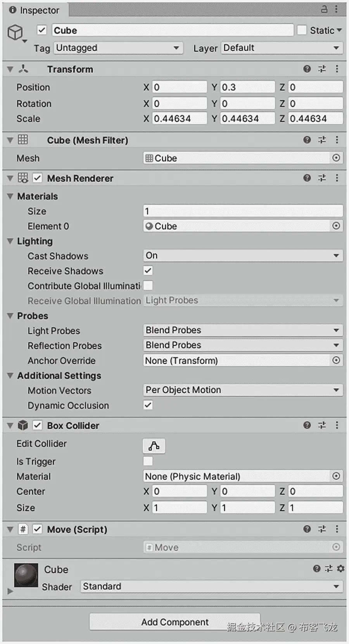Open Element 0 material object picker

(x=336, y=226)
